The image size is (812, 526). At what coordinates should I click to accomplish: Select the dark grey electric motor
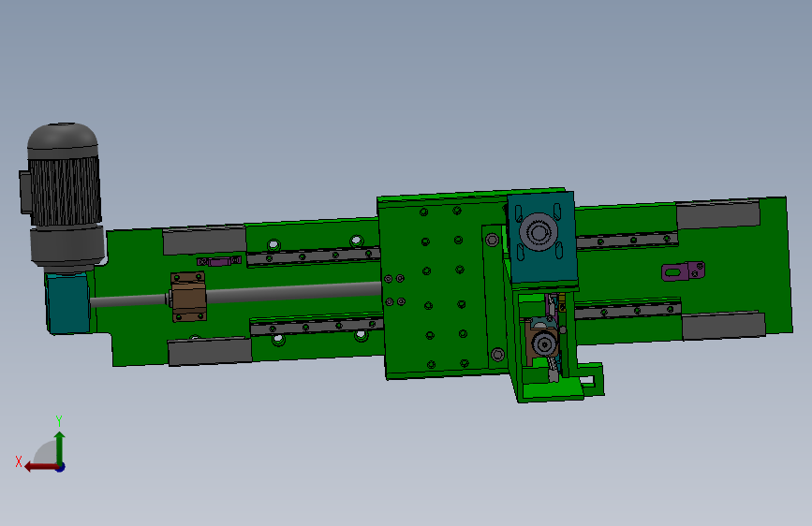62,196
